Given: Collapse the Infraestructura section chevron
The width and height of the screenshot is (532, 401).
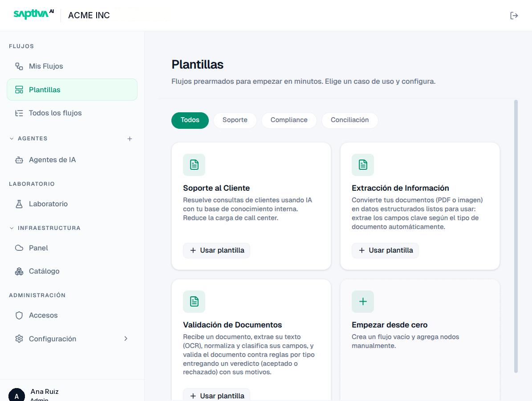Looking at the screenshot, I should coord(12,228).
